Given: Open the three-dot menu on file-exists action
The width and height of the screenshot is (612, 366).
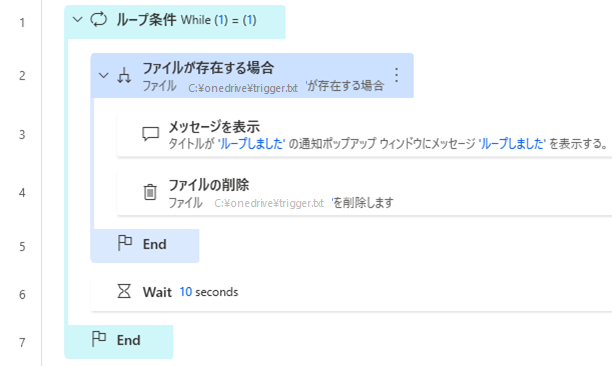Looking at the screenshot, I should (x=397, y=75).
